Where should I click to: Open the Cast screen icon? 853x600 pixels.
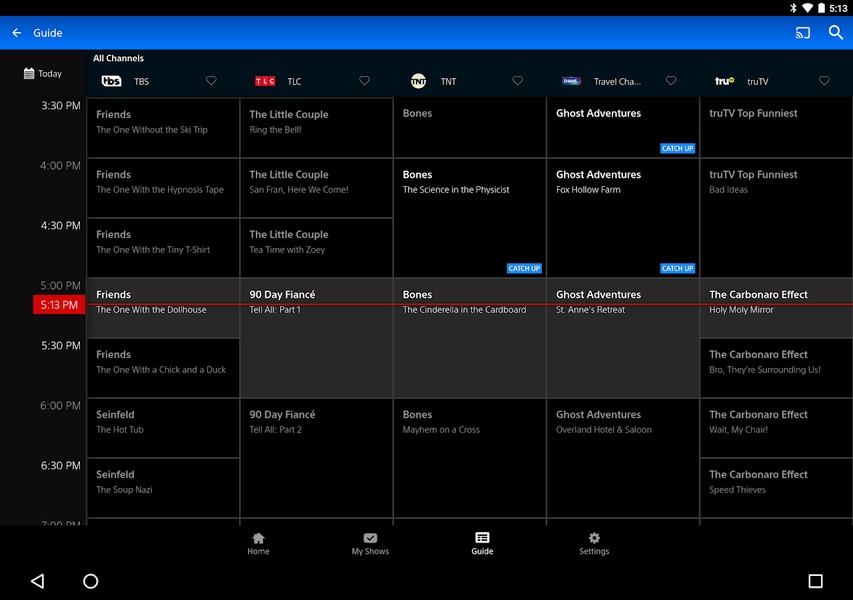click(x=802, y=33)
